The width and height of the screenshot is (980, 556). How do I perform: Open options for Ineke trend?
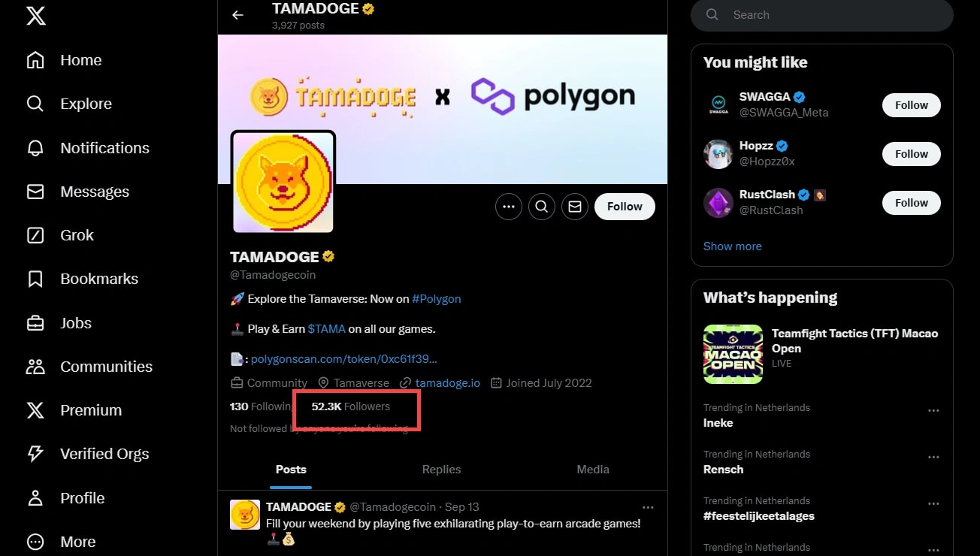click(933, 411)
